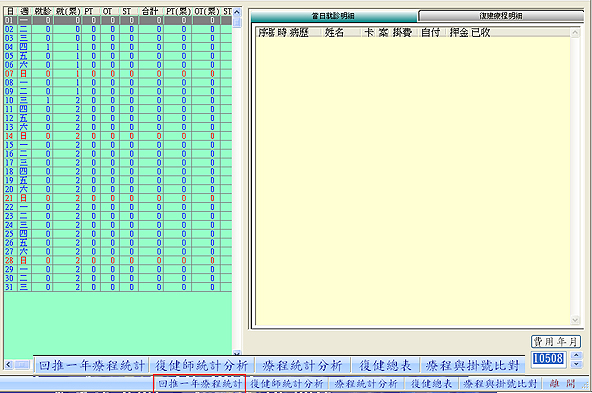
Task: Select the day 01 row in the grid
Action: click(x=117, y=20)
